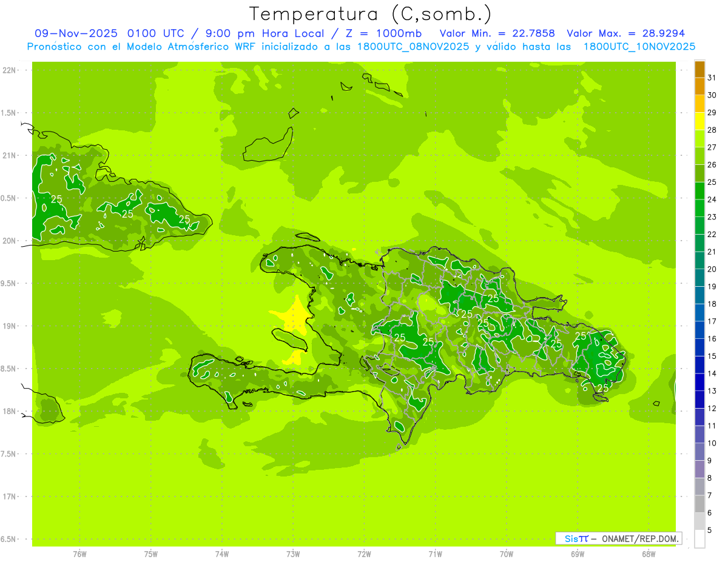This screenshot has width=728, height=562.
Task: Click the 1800UTC_10NOV2025 valid-until timestamp
Action: [639, 47]
